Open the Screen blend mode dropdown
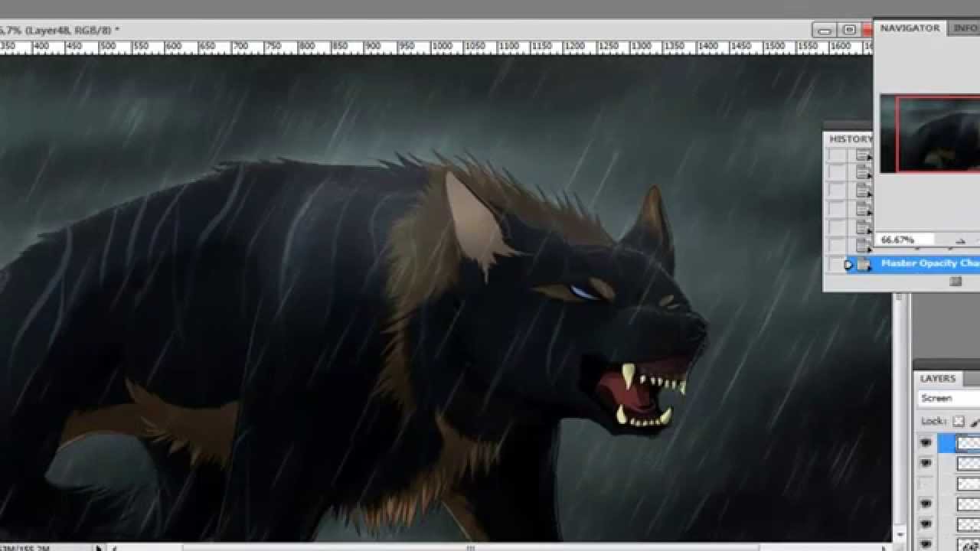Viewport: 980px width, 551px height. (949, 399)
